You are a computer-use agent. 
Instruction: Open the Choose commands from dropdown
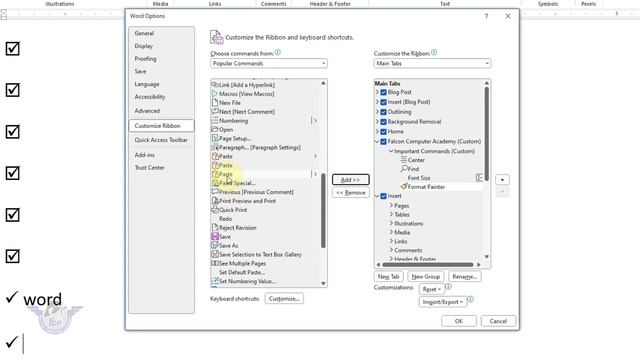coord(269,63)
